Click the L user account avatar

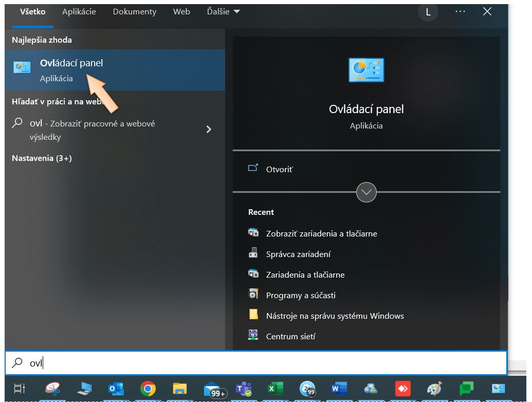click(428, 12)
